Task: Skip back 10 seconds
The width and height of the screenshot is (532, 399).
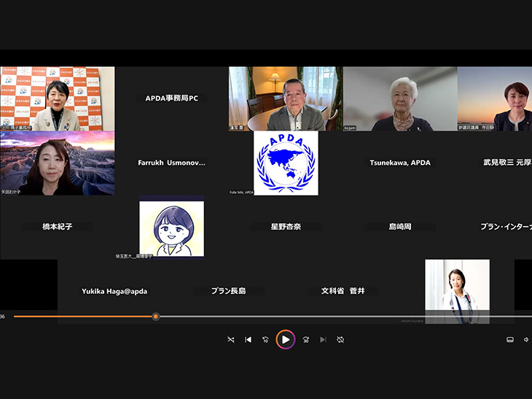Action: click(x=265, y=340)
